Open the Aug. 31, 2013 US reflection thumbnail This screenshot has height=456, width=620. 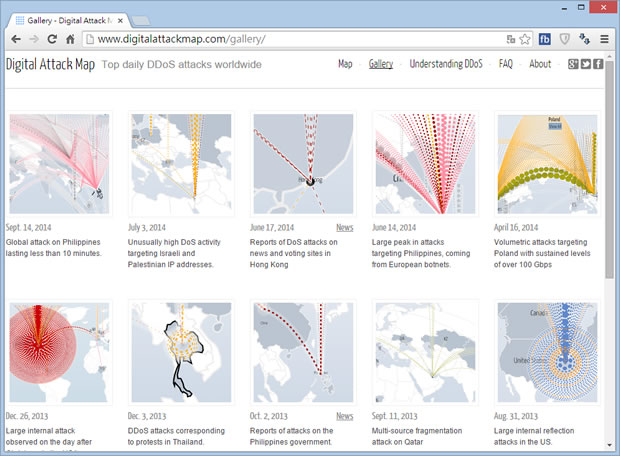coord(548,352)
